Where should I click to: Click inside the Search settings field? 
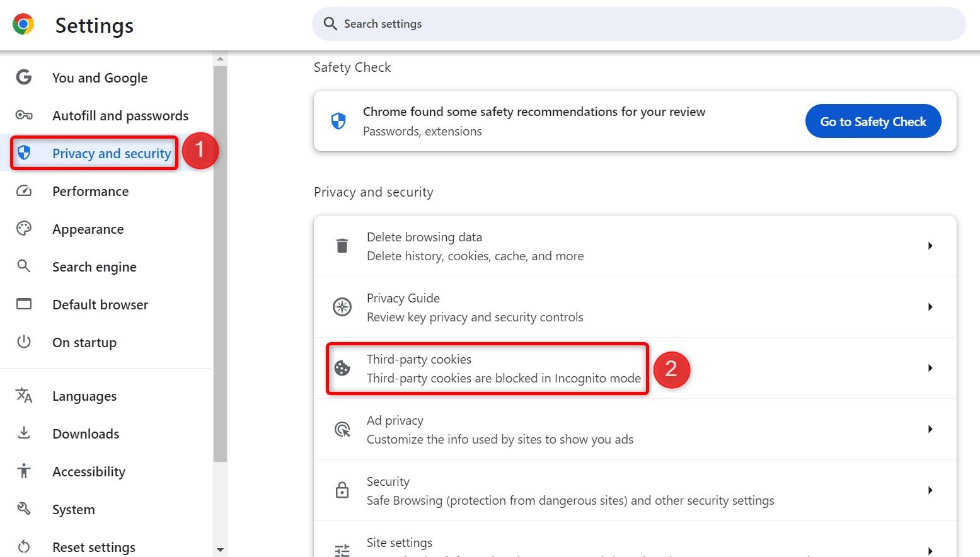point(638,23)
